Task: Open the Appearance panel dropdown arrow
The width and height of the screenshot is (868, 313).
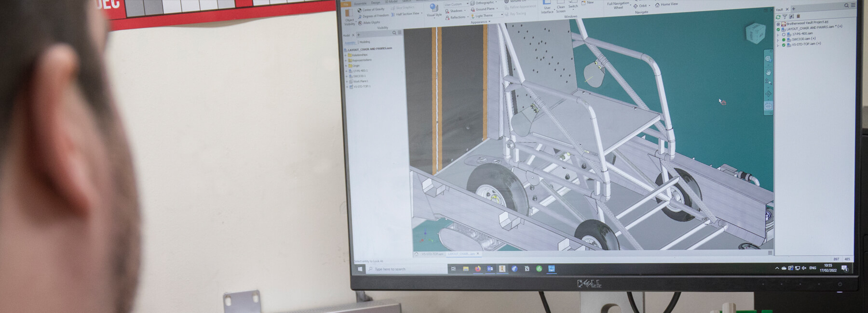Action: click(x=489, y=22)
